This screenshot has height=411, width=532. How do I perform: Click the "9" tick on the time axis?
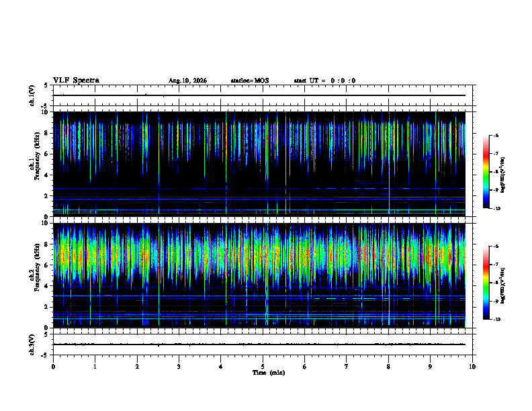tap(430, 367)
